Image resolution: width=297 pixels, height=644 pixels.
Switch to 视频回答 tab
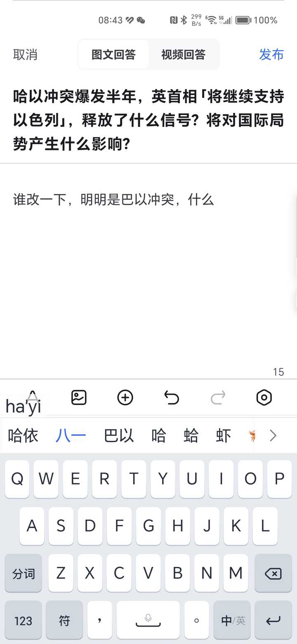click(x=183, y=54)
